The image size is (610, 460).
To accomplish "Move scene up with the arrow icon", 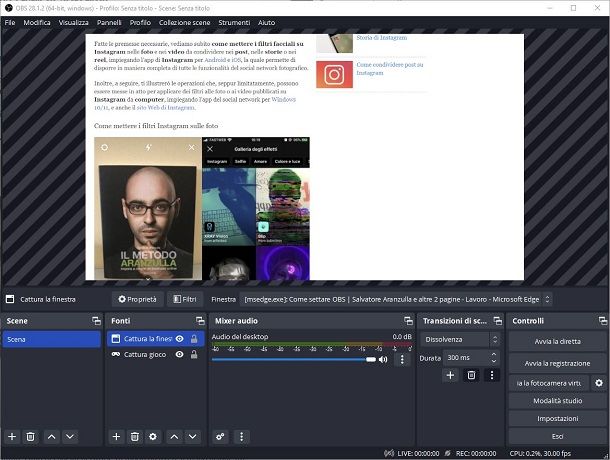I will 51,437.
